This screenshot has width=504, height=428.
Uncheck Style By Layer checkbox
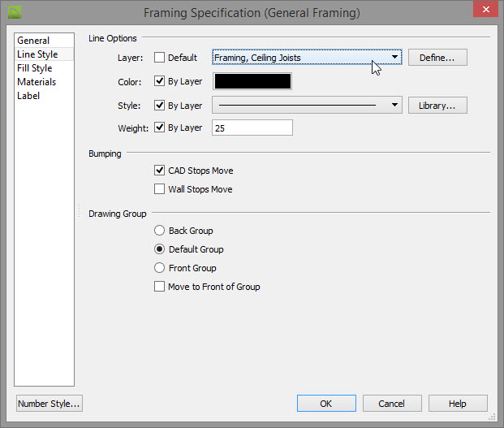[159, 105]
